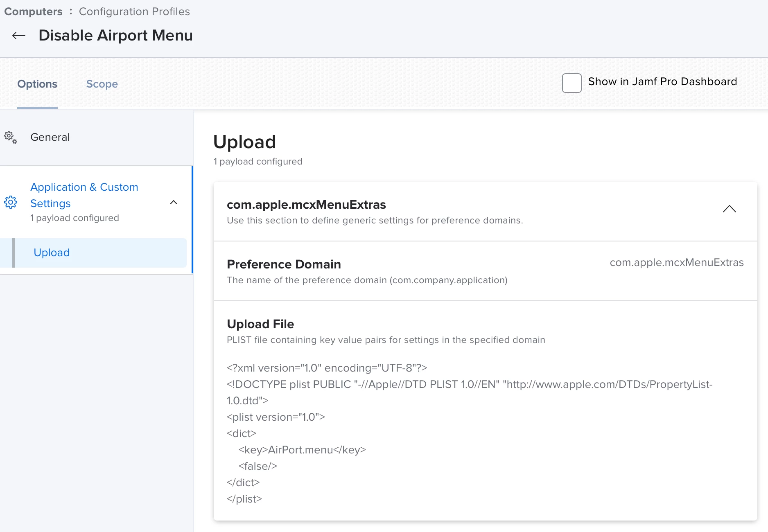Viewport: 768px width, 532px height.
Task: Click the DOCTYPE plist line
Action: click(x=469, y=384)
